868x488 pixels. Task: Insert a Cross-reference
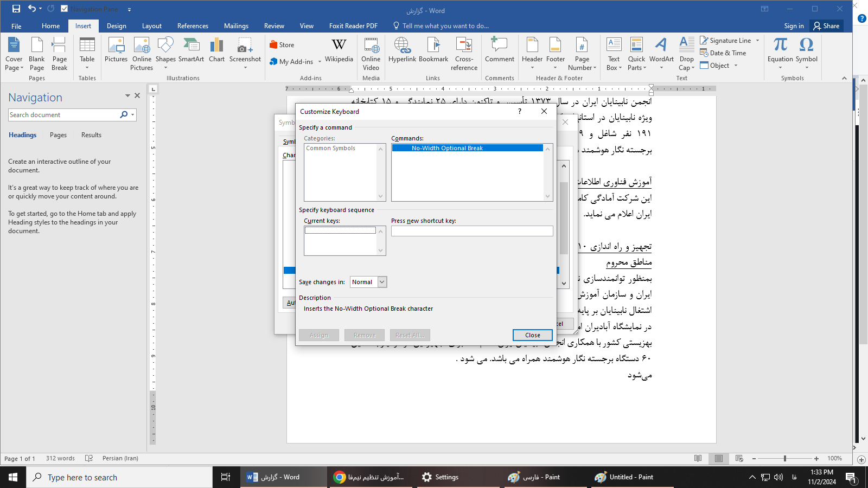(x=464, y=54)
